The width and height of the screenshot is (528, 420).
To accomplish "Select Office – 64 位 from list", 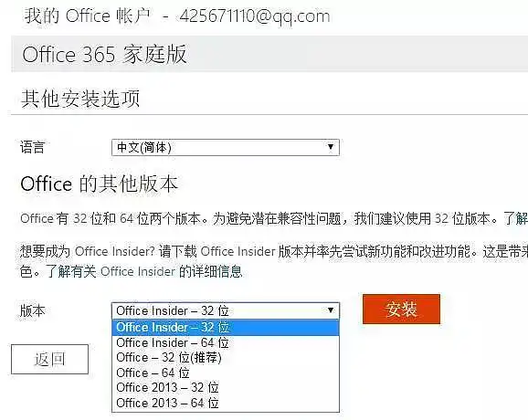I will point(226,373).
